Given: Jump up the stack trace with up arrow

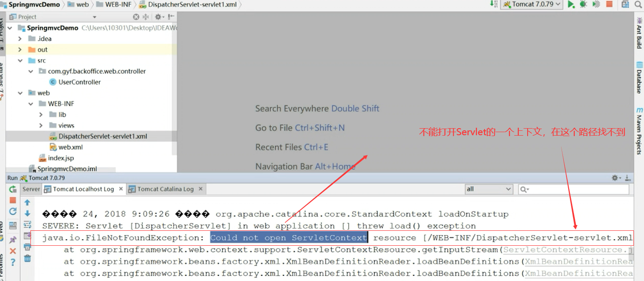Looking at the screenshot, I should (27, 203).
